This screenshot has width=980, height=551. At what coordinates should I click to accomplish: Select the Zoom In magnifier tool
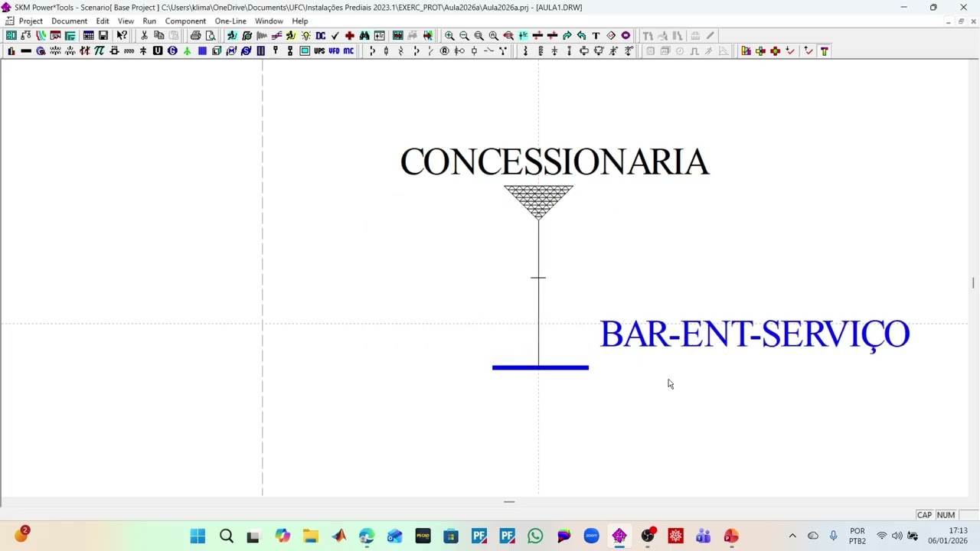[449, 36]
